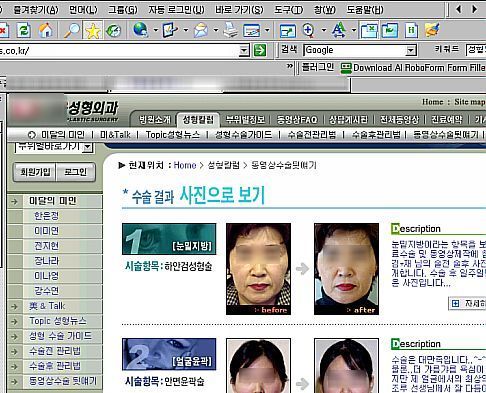Select the 진료예약 site tab
The width and height of the screenshot is (486, 393).
(x=447, y=119)
